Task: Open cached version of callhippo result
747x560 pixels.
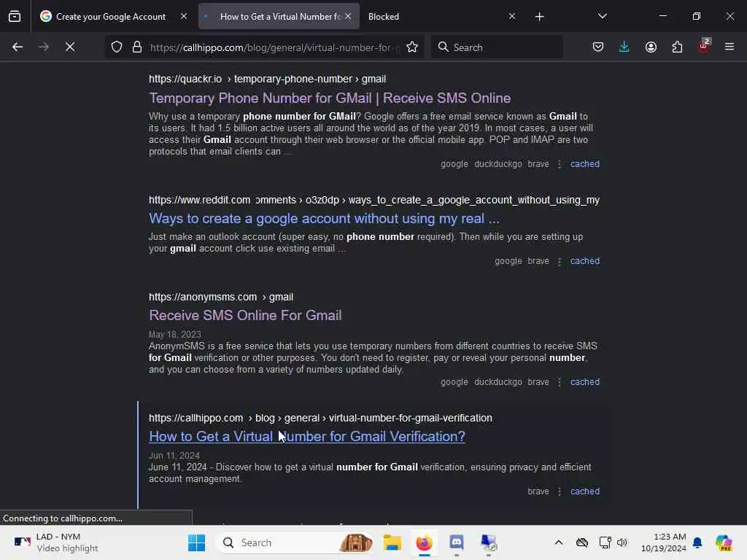Action: (x=585, y=491)
